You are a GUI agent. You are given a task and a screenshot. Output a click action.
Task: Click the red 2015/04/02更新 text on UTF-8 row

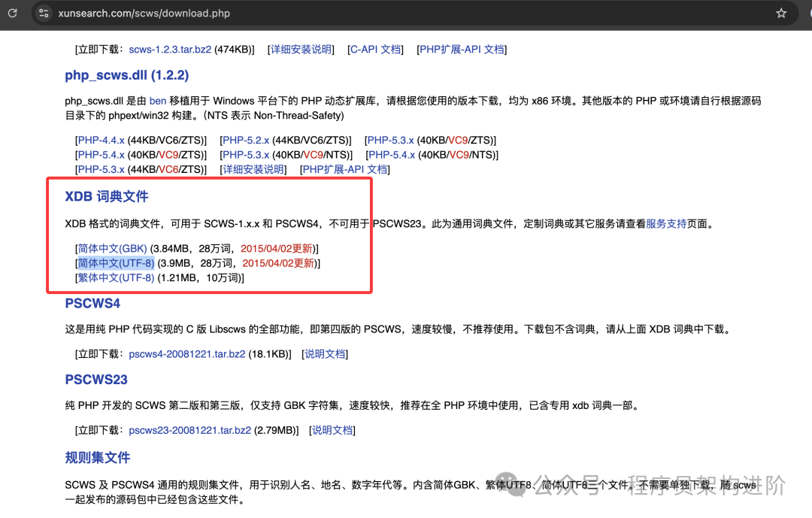279,263
